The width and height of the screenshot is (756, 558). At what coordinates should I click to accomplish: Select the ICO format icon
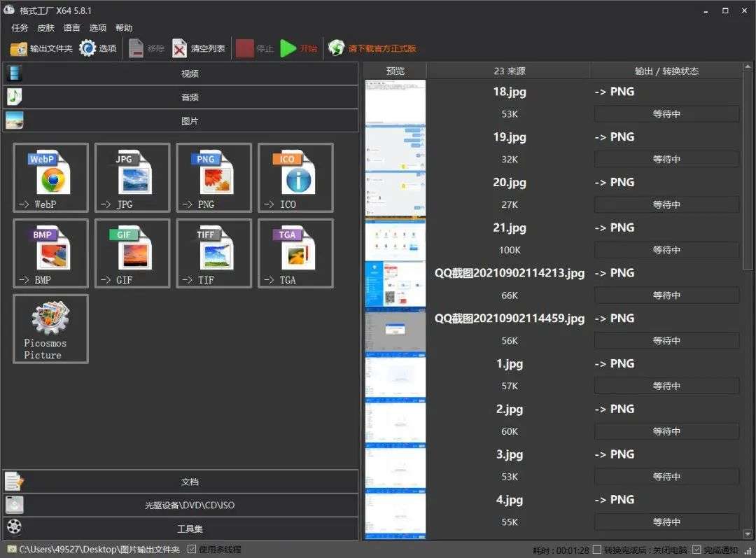coord(295,178)
